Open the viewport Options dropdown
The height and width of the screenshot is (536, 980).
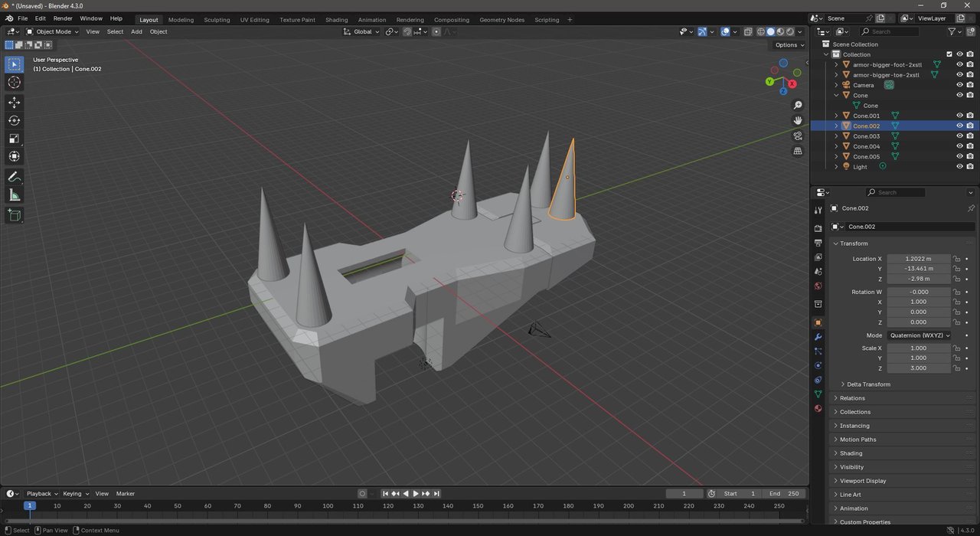pyautogui.click(x=789, y=45)
